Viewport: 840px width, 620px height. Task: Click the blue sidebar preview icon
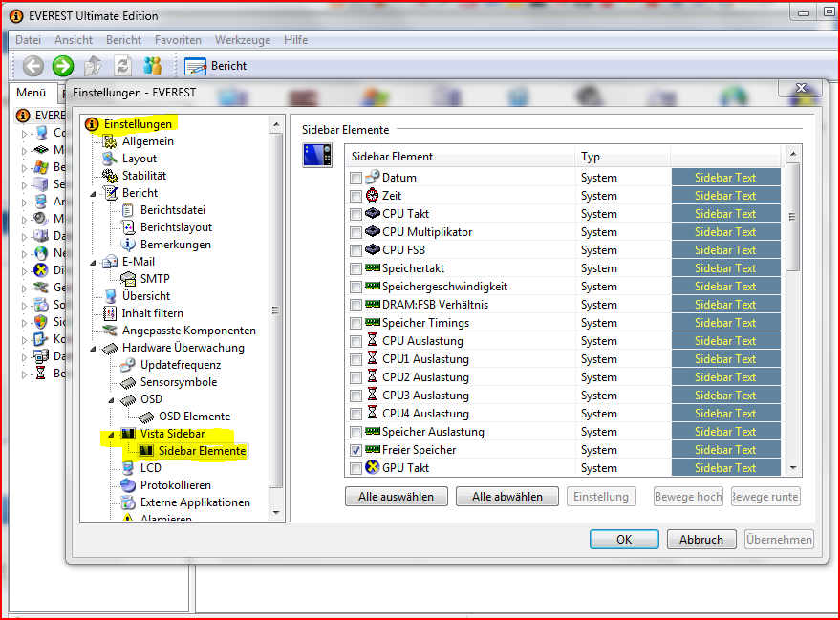[317, 156]
